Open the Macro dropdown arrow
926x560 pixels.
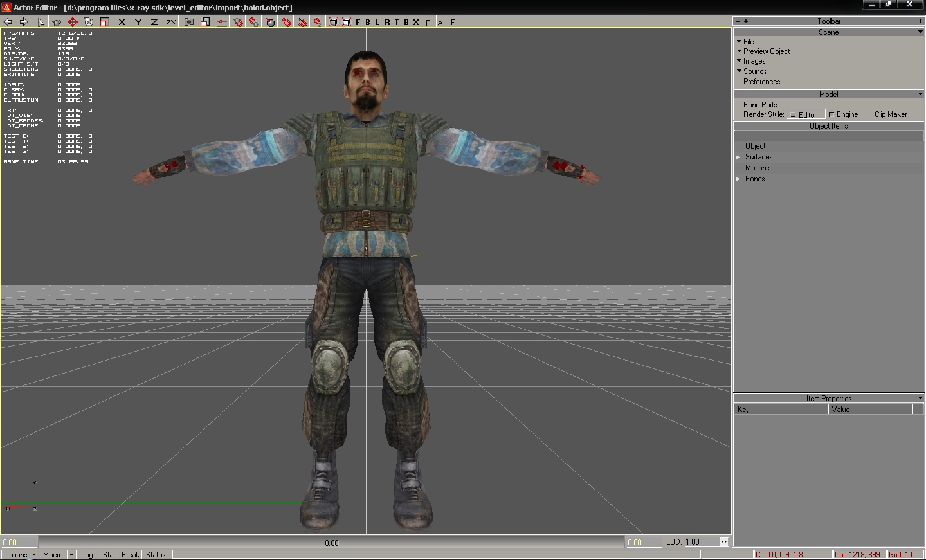[71, 555]
